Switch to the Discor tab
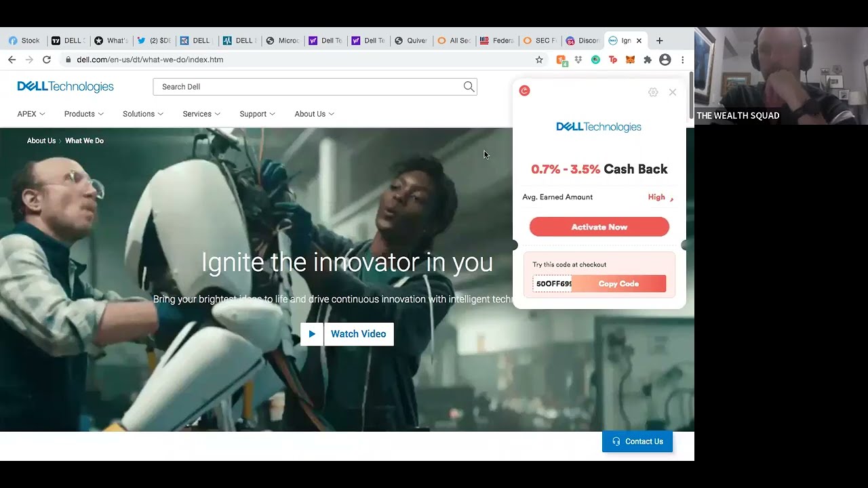This screenshot has height=488, width=868. [583, 41]
